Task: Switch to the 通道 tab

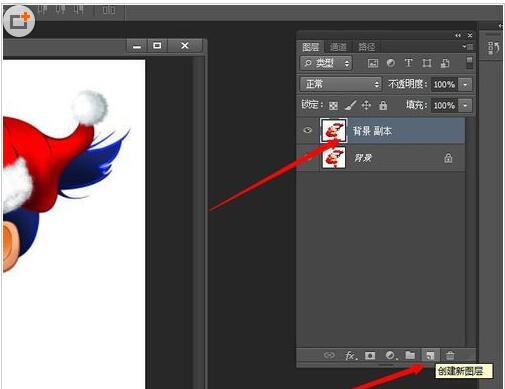Action: coord(338,47)
